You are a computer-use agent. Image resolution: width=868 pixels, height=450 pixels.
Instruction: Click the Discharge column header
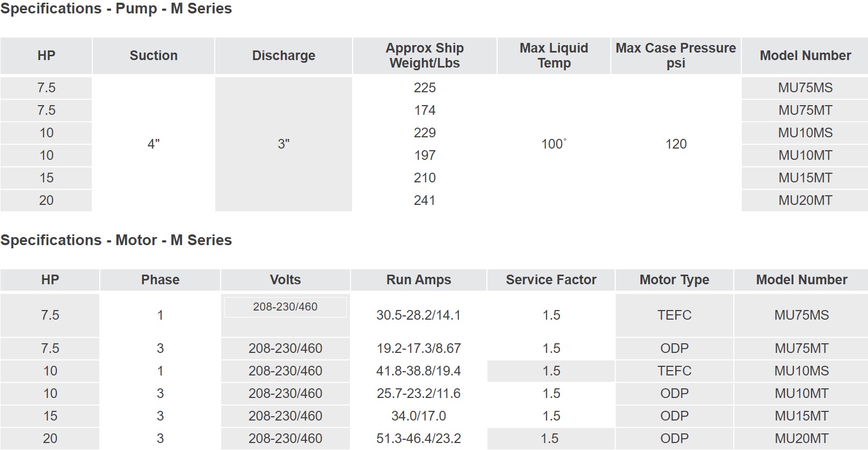coord(283,55)
